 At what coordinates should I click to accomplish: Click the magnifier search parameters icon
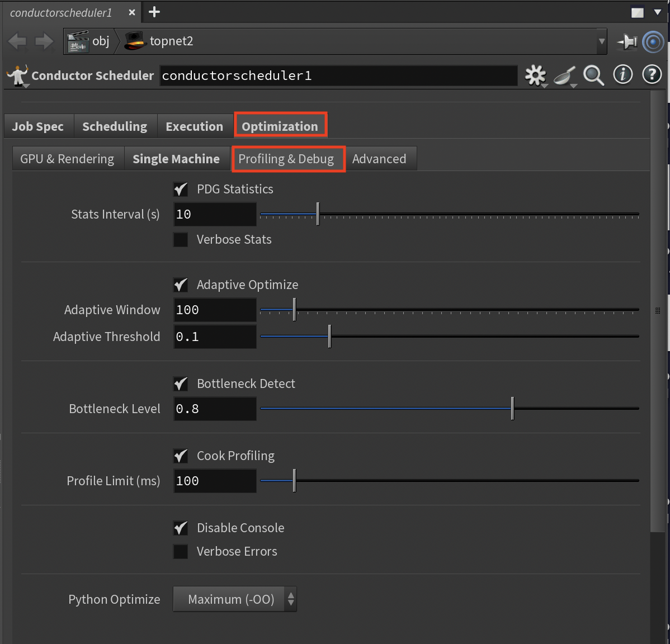click(593, 75)
